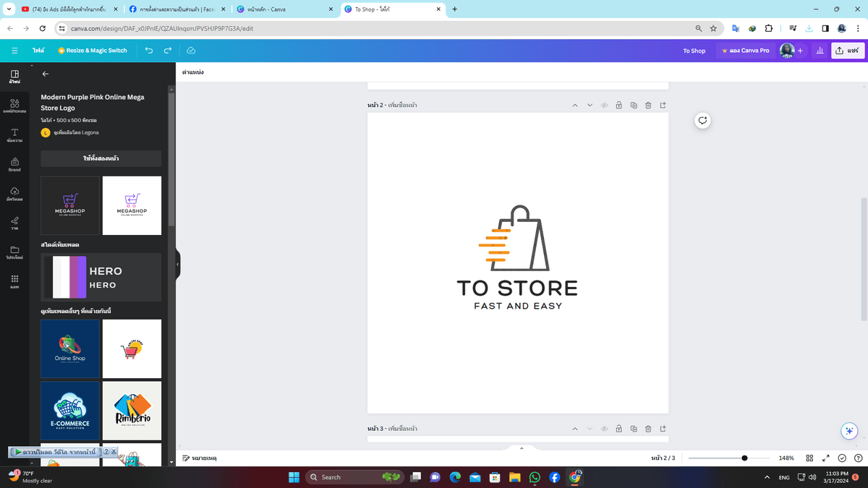
Task: Go back from the template details panel
Action: point(46,74)
